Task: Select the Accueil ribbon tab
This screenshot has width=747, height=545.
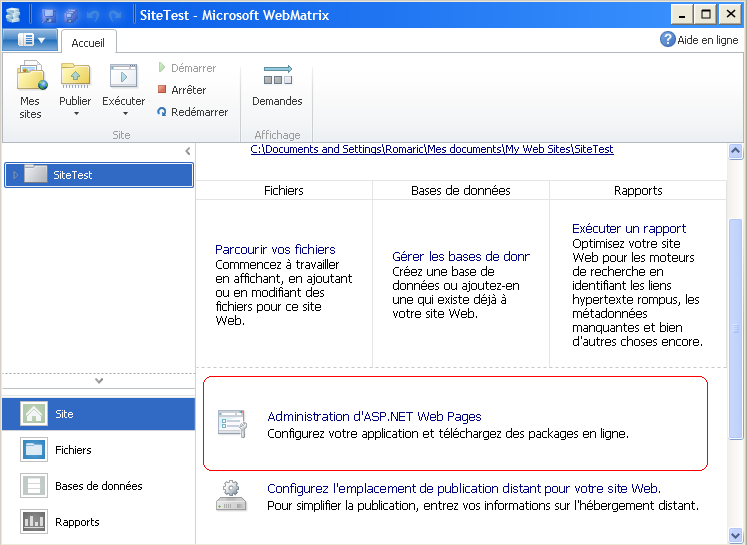Action: pos(88,43)
